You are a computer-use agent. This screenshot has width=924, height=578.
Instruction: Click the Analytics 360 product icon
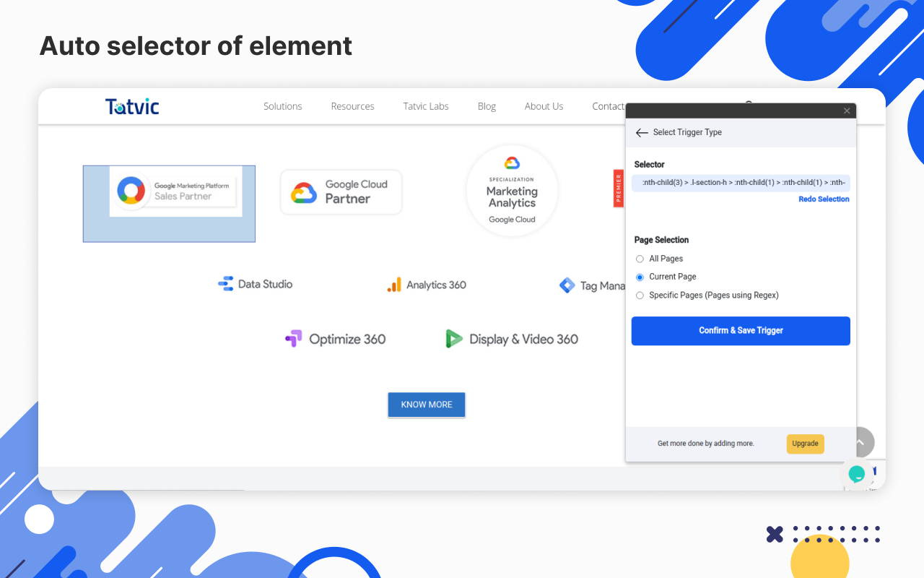tap(394, 285)
